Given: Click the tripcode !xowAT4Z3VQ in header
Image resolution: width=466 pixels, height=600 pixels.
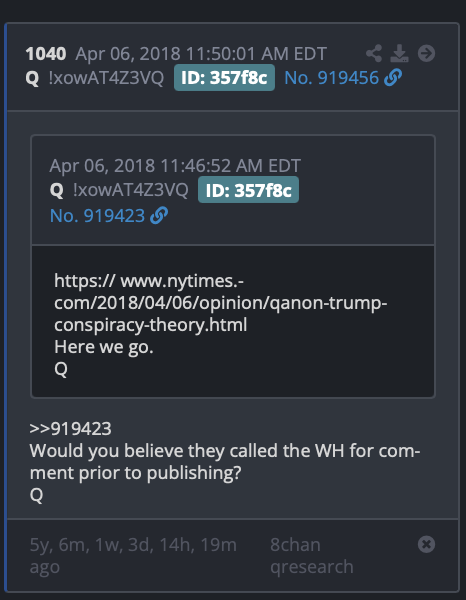Looking at the screenshot, I should (x=106, y=78).
